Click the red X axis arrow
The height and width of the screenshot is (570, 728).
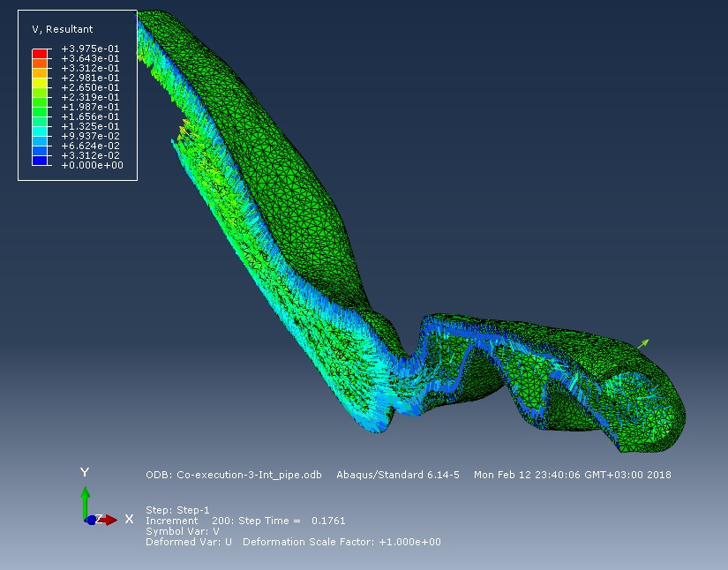108,520
